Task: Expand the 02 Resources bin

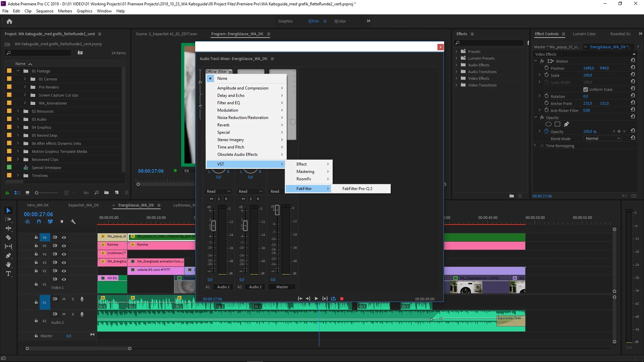Action: tap(18, 111)
